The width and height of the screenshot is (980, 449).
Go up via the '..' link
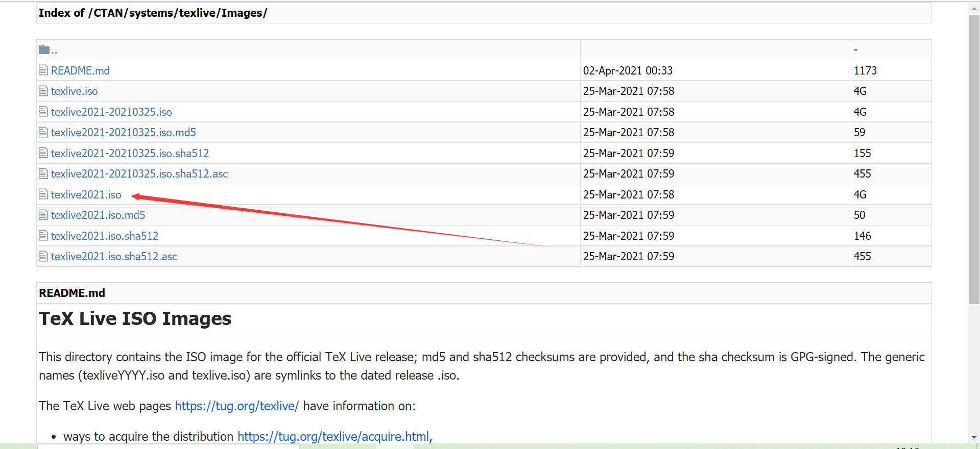[x=54, y=51]
